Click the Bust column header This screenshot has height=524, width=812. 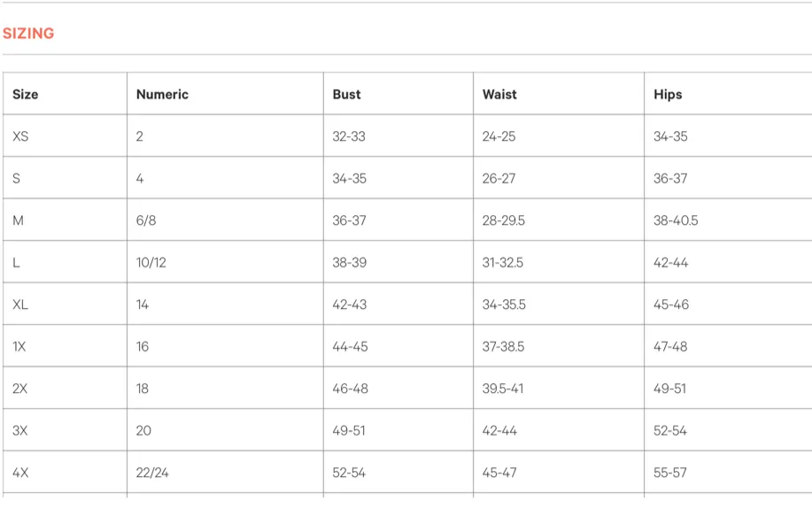[346, 94]
